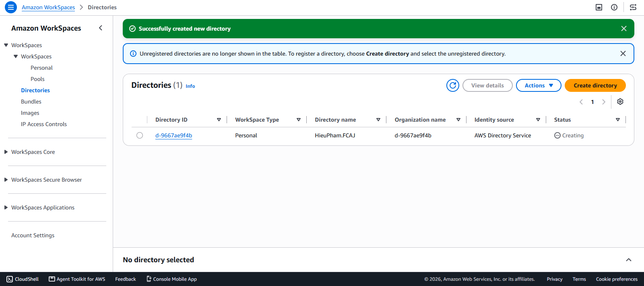Refresh the Directories table
Image resolution: width=644 pixels, height=286 pixels.
click(x=453, y=85)
